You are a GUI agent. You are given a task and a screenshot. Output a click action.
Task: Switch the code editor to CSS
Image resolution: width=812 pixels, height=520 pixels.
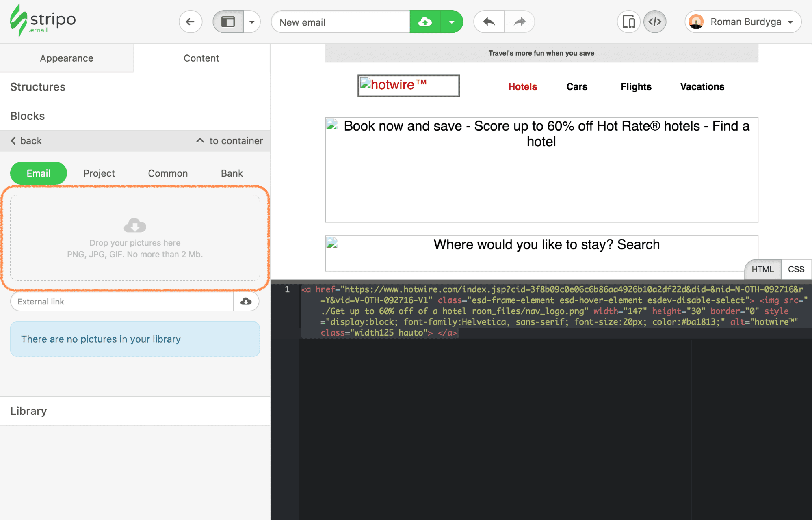pyautogui.click(x=795, y=269)
